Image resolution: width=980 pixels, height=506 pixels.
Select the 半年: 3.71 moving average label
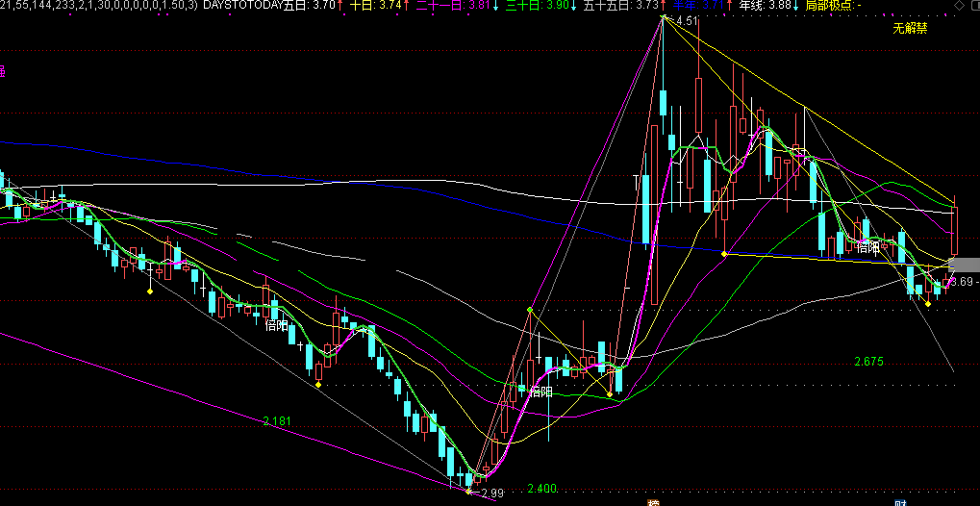click(698, 6)
